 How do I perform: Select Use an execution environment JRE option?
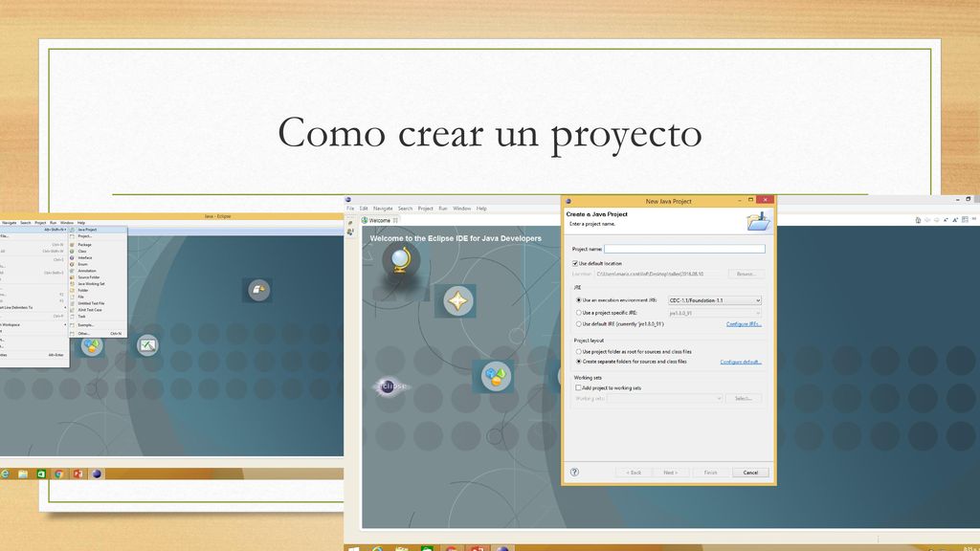point(578,300)
